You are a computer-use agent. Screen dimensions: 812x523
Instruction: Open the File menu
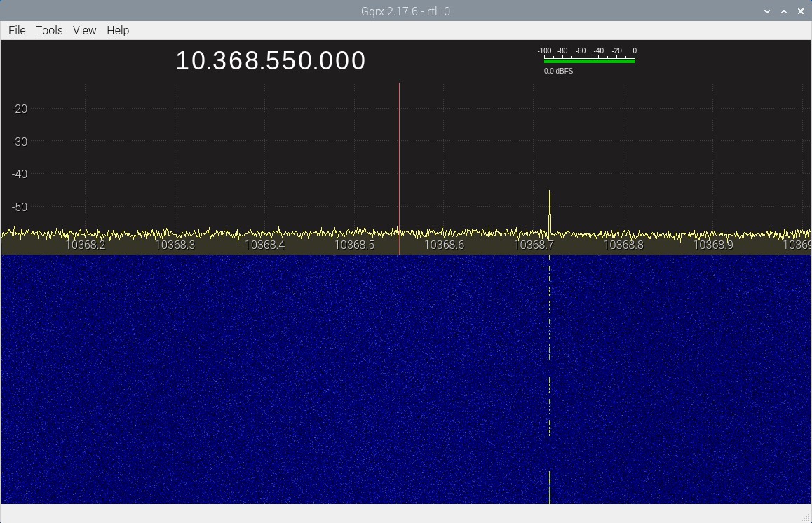point(17,30)
